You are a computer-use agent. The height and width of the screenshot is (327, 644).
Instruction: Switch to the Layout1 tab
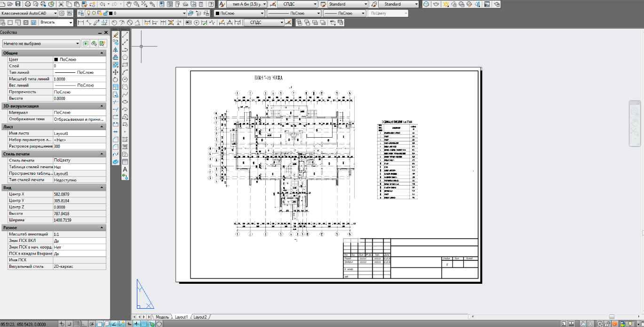[181, 317]
